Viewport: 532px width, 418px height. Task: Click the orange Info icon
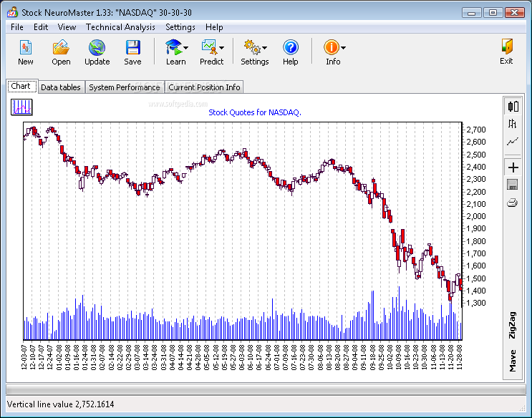[x=331, y=47]
